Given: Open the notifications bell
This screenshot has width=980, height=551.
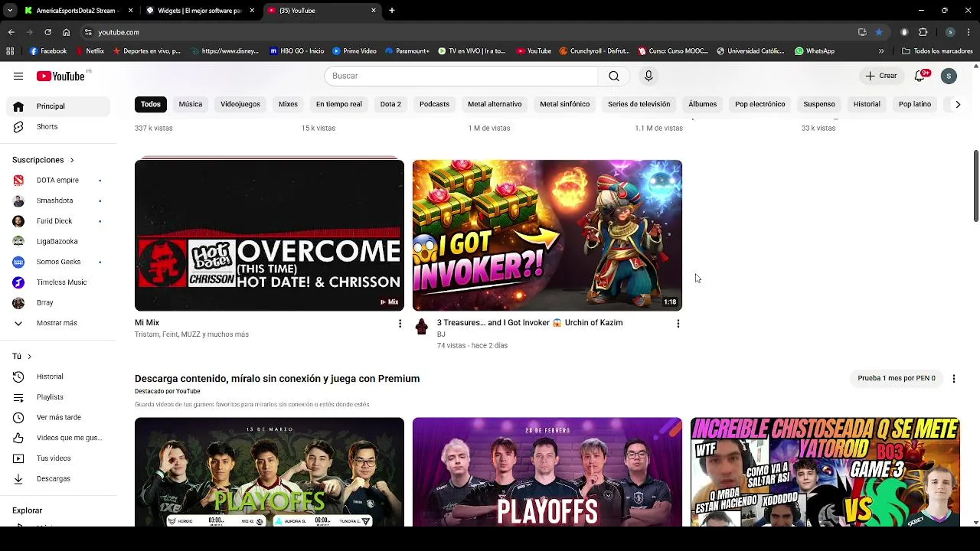Looking at the screenshot, I should click(920, 76).
